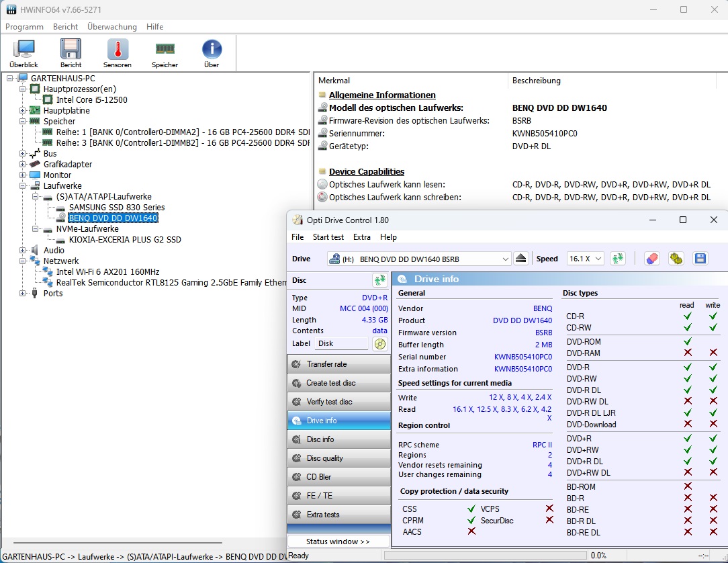Screen dimensions: 728x563
Task: Select the (S)ATA/ATAPI-Laufwerke node
Action: point(103,196)
